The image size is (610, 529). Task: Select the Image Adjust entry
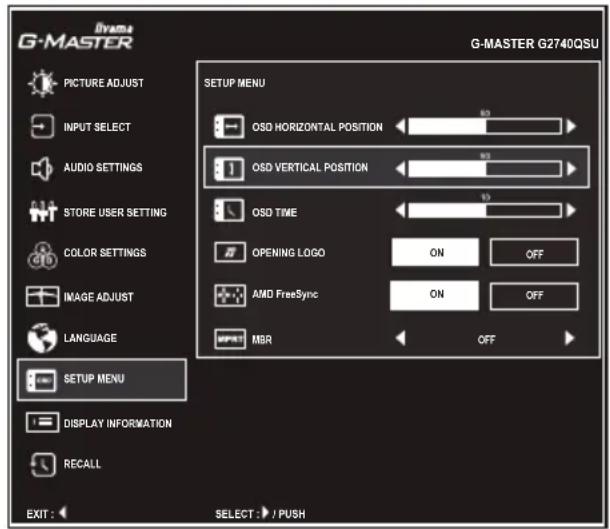pos(98,297)
